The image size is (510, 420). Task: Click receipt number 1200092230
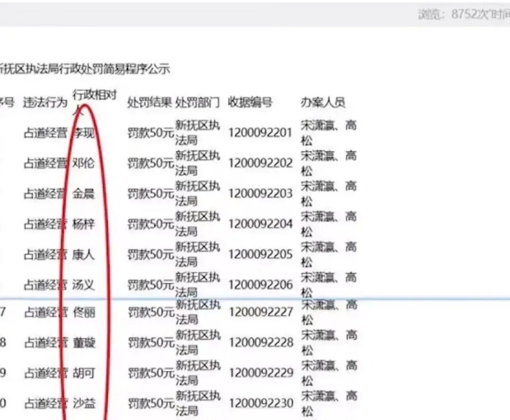[x=261, y=403]
